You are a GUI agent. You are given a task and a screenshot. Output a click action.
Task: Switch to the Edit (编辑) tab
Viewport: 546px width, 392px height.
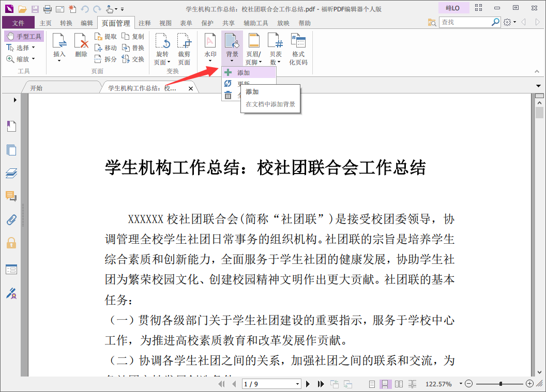(x=87, y=23)
